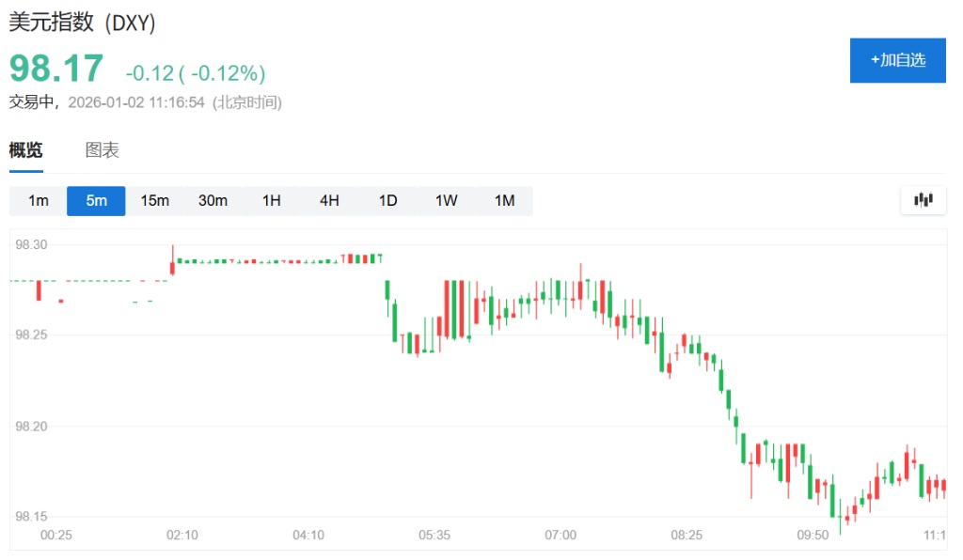Click the -0.12 (-0.12%) change value
The height and width of the screenshot is (560, 963).
click(x=196, y=73)
